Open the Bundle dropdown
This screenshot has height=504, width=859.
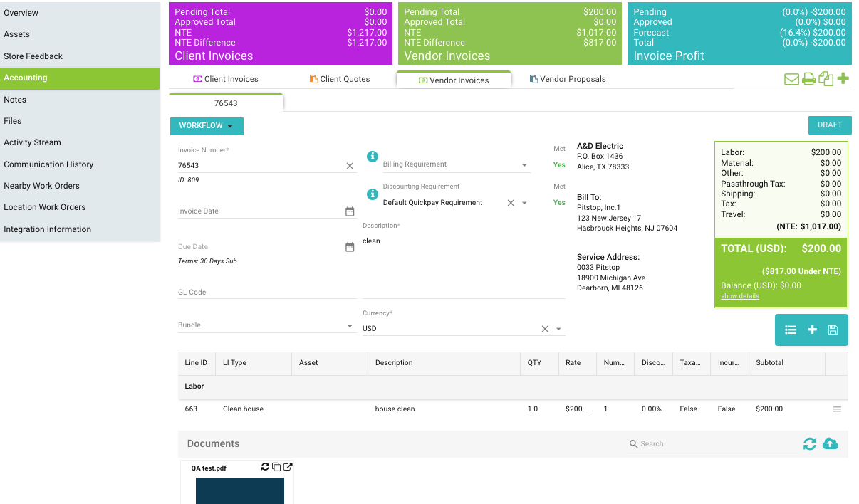tap(350, 326)
